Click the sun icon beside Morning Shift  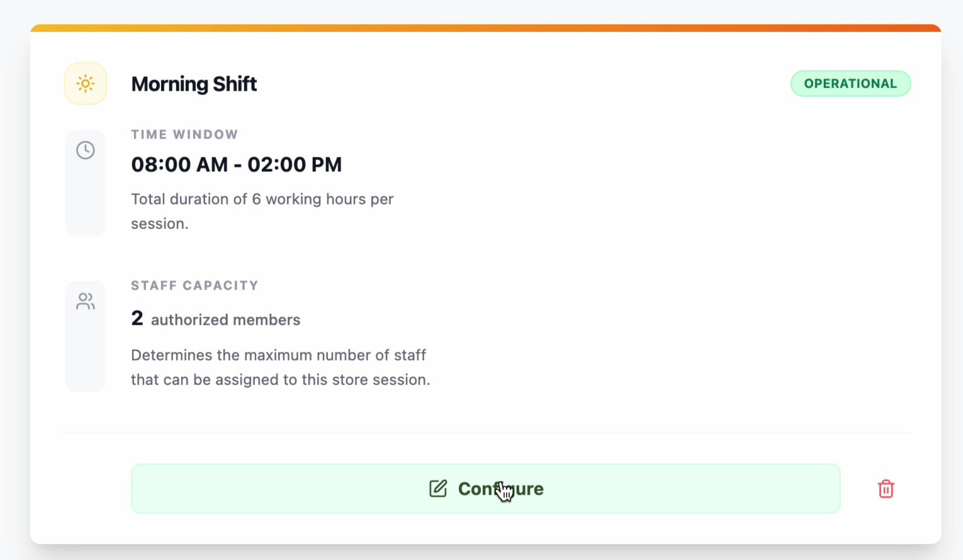(x=86, y=84)
